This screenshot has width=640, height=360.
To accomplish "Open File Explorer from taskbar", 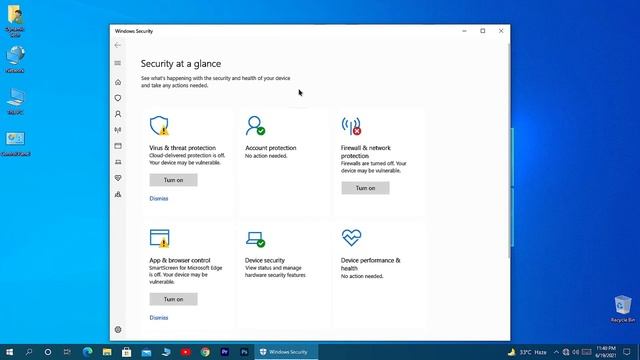I will [107, 352].
